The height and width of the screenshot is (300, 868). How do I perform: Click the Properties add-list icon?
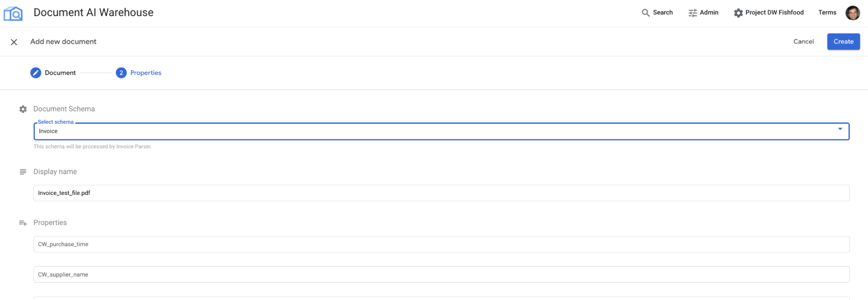(x=23, y=223)
